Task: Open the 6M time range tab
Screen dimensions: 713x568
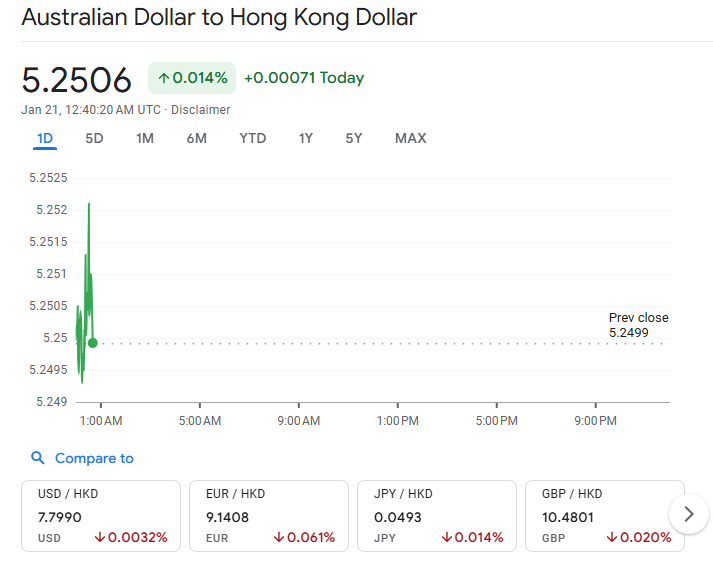Action: (x=196, y=138)
